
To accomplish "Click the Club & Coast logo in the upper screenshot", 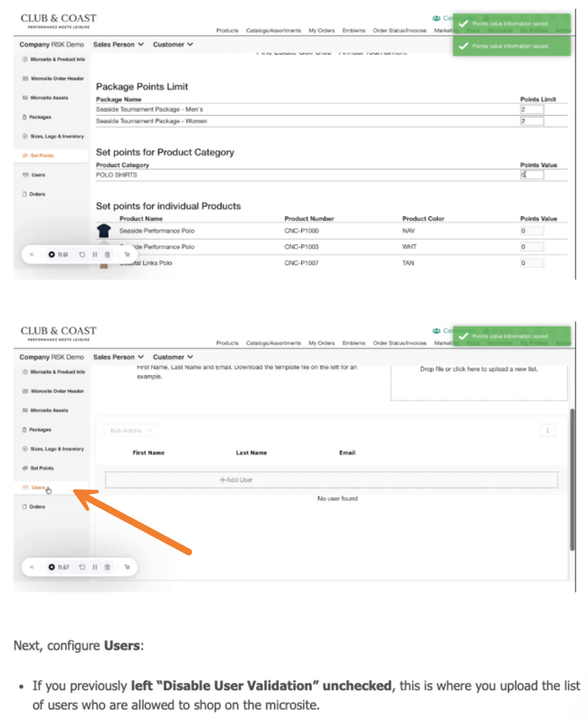I will click(58, 20).
